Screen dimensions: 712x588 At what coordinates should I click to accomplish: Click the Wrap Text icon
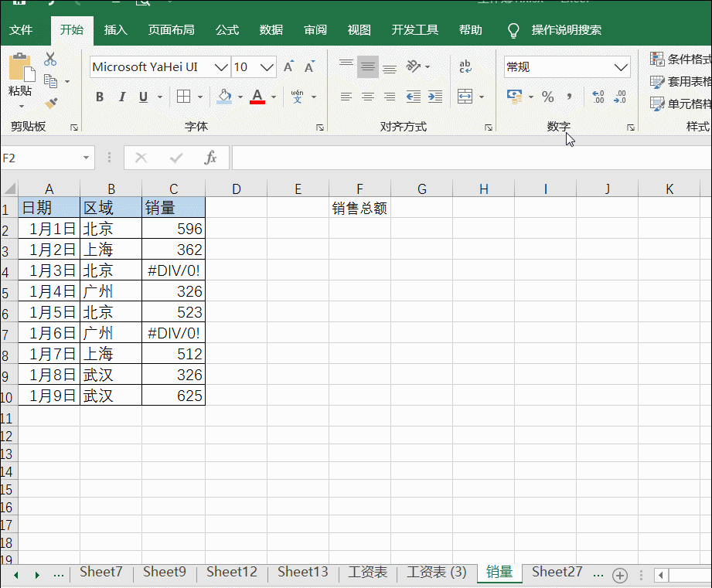465,66
